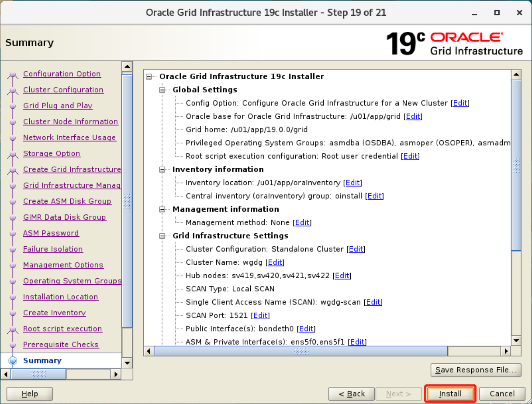Go to Installation Location step
532x404 pixels.
tap(61, 297)
